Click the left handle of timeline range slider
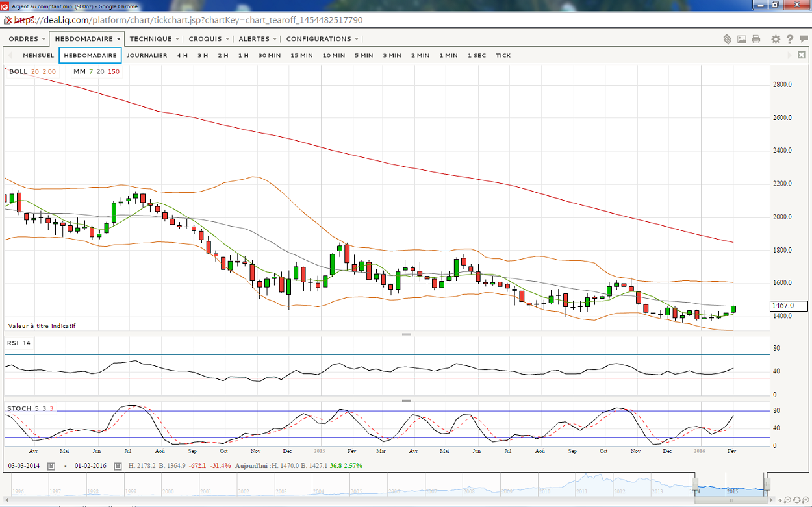812x507 pixels. point(694,484)
